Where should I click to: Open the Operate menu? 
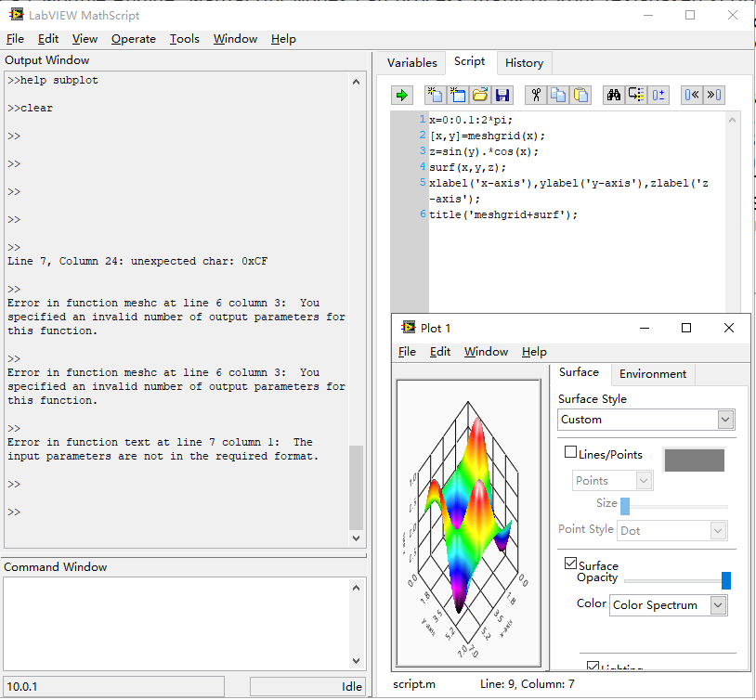pyautogui.click(x=134, y=39)
